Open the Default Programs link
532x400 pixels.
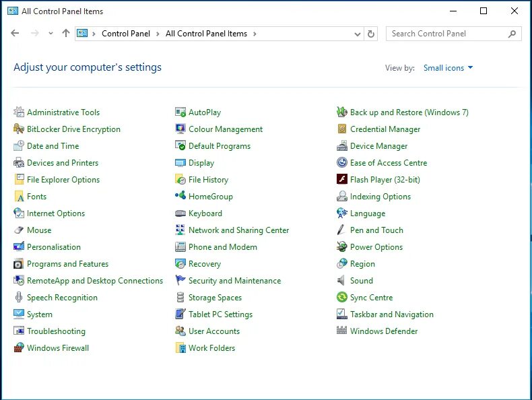[220, 146]
